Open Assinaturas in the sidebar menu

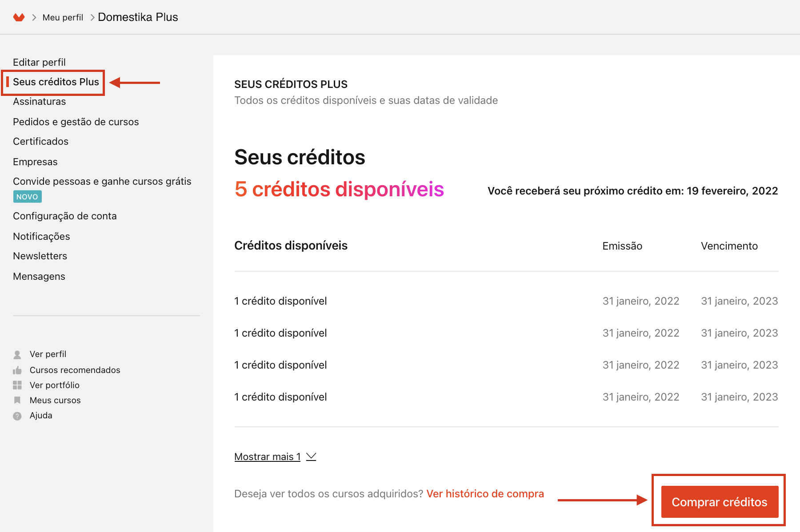point(40,102)
